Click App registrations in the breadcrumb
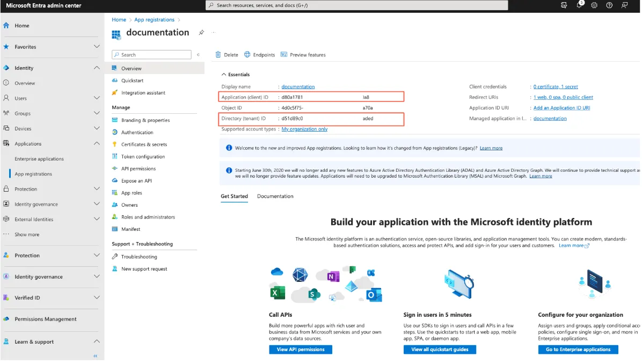 [155, 20]
